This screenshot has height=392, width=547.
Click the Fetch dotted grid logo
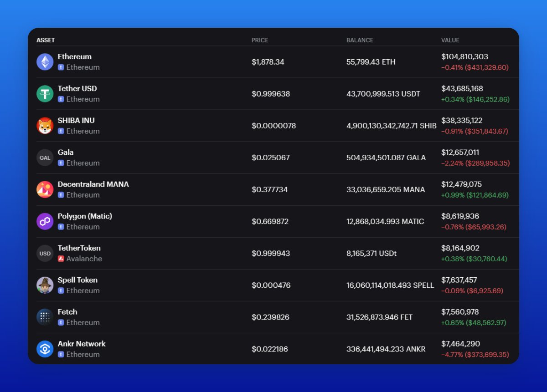pos(45,317)
